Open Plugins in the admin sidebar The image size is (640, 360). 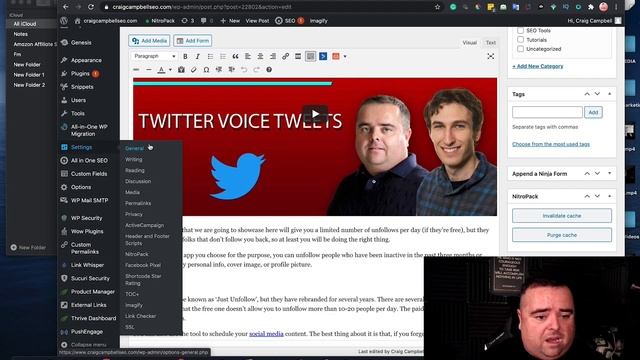pos(80,73)
